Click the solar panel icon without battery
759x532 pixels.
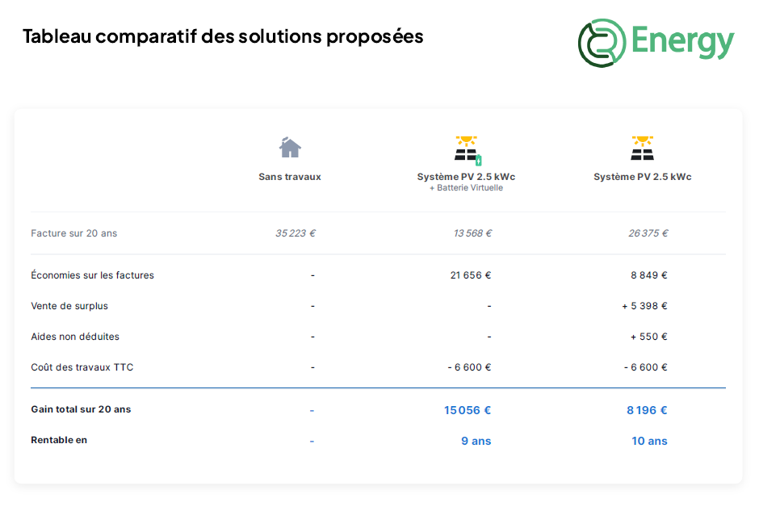(643, 148)
